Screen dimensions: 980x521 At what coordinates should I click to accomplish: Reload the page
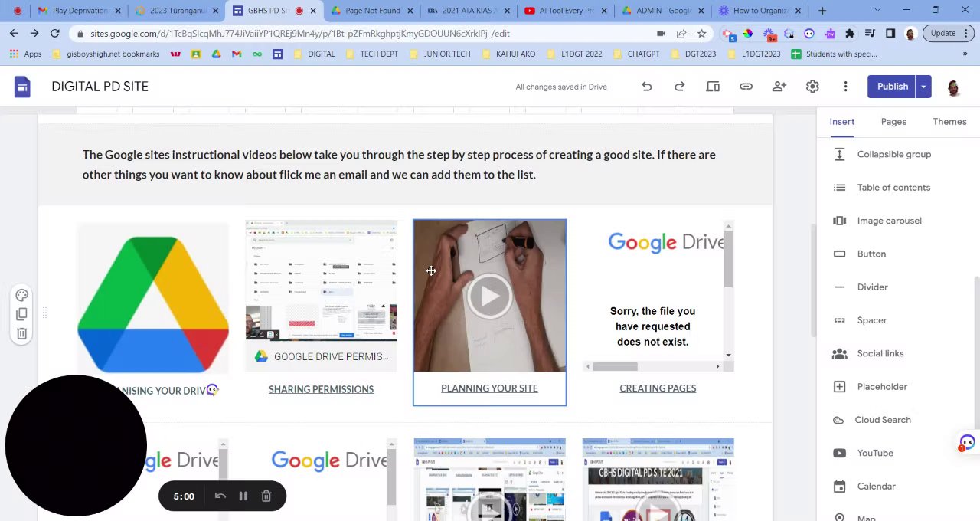[55, 34]
